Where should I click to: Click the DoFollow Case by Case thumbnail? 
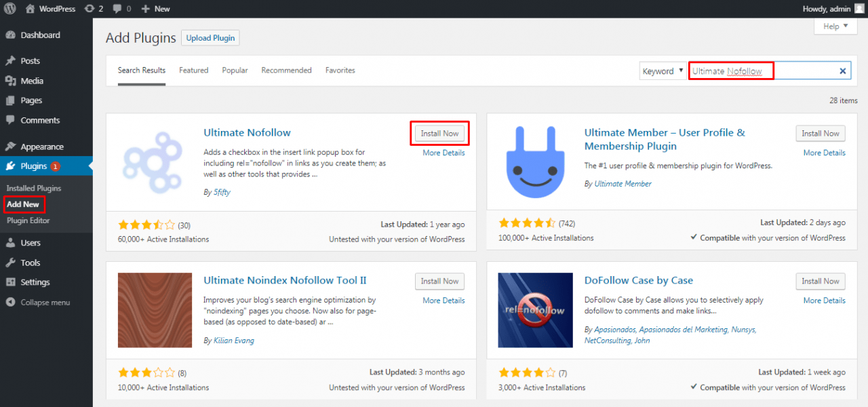[536, 309]
